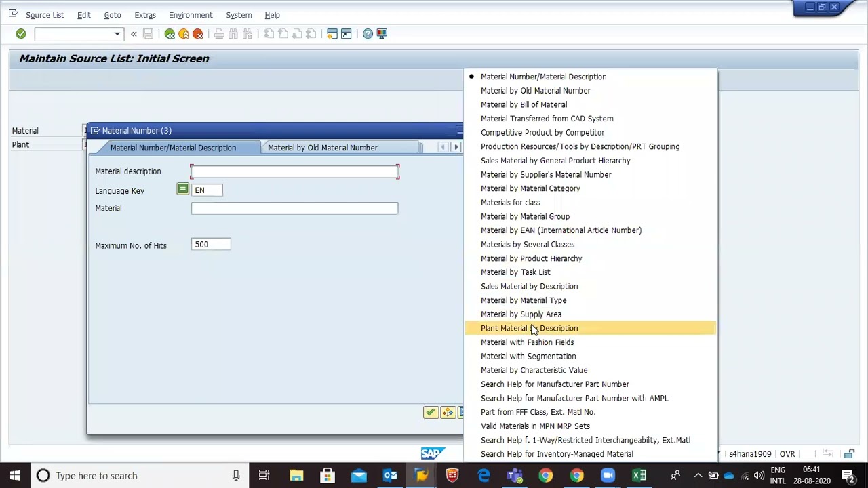
Task: Choose Material Number/Material Description from the list
Action: pyautogui.click(x=544, y=77)
